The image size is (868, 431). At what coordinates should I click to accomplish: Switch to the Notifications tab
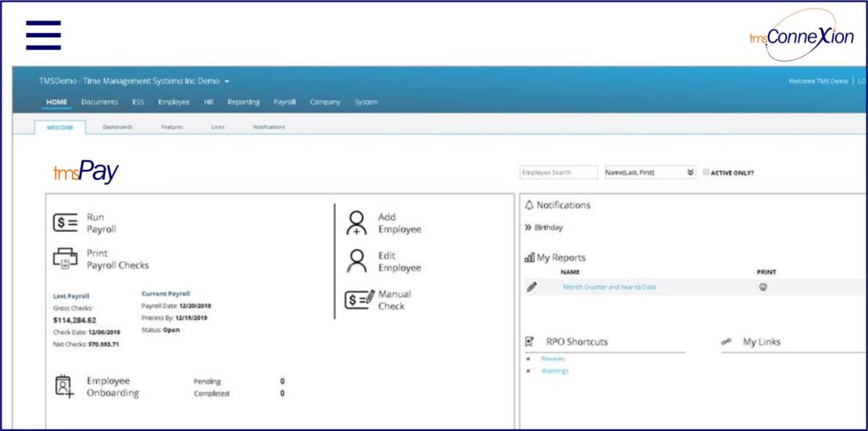[269, 127]
